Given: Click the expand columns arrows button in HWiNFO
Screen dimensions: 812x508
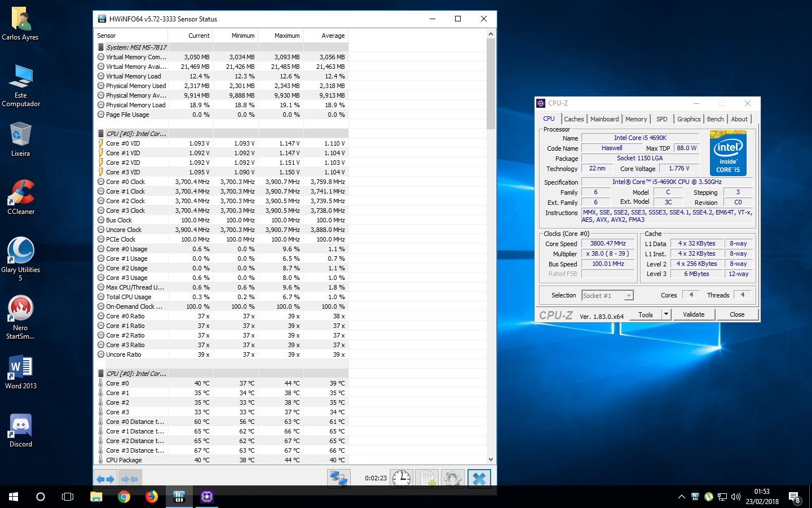Looking at the screenshot, I should click(x=105, y=479).
